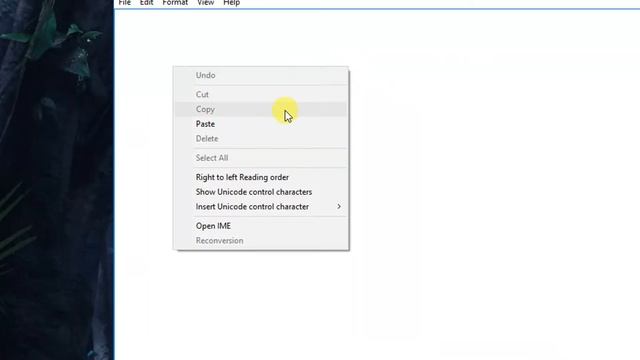Viewport: 640px width, 360px height.
Task: Choose Cut in the context menu
Action: (261, 94)
